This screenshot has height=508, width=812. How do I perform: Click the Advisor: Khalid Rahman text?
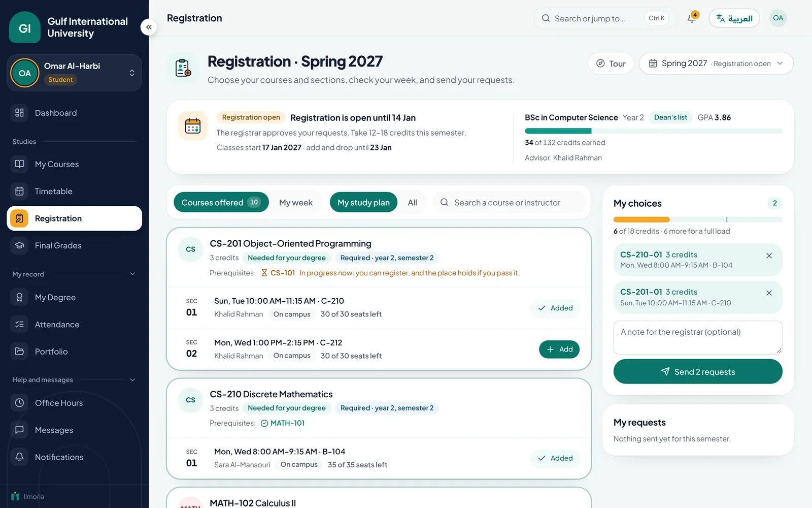[x=563, y=158]
